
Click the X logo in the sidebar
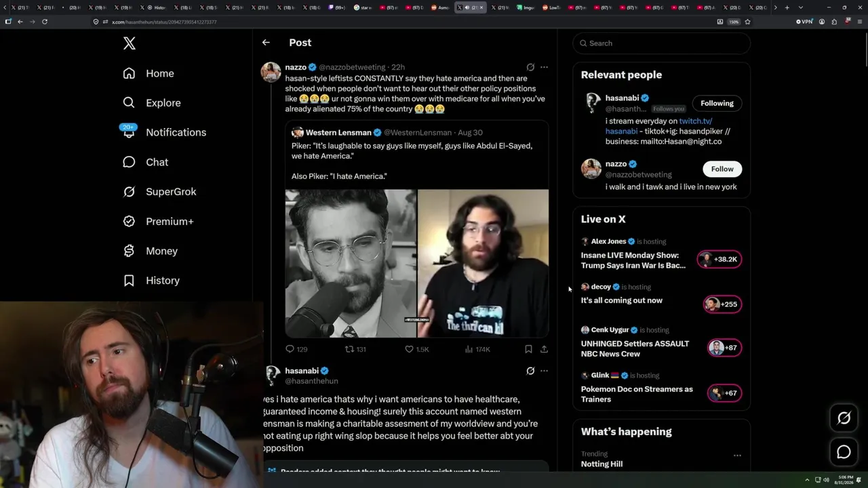click(130, 43)
